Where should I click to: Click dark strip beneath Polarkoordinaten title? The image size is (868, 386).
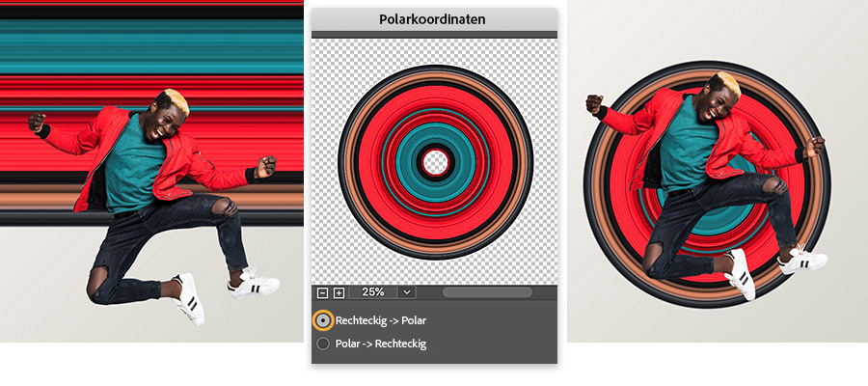(x=435, y=35)
